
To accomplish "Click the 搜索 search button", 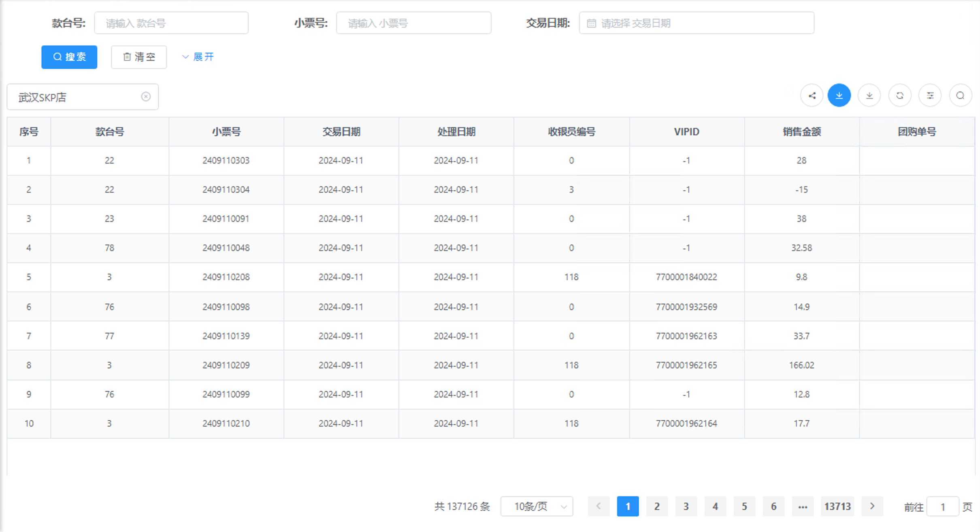I will tap(69, 57).
